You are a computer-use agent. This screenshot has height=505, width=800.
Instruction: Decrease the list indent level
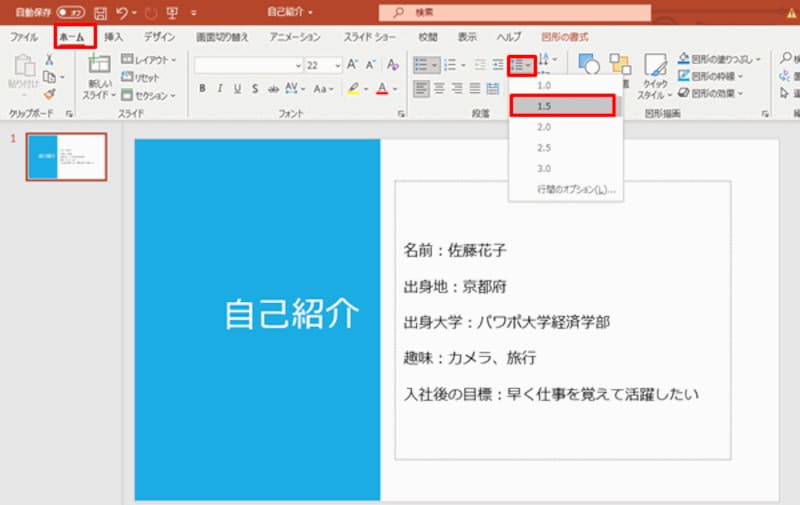(x=480, y=65)
